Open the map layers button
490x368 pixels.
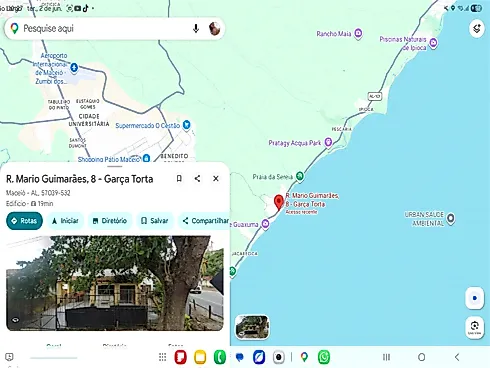[477, 28]
